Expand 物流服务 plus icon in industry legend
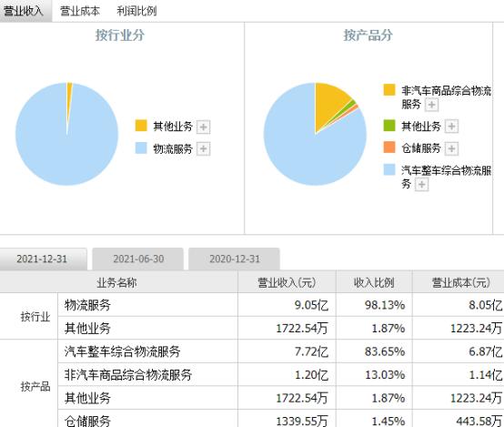This screenshot has height=427, width=504. click(203, 148)
